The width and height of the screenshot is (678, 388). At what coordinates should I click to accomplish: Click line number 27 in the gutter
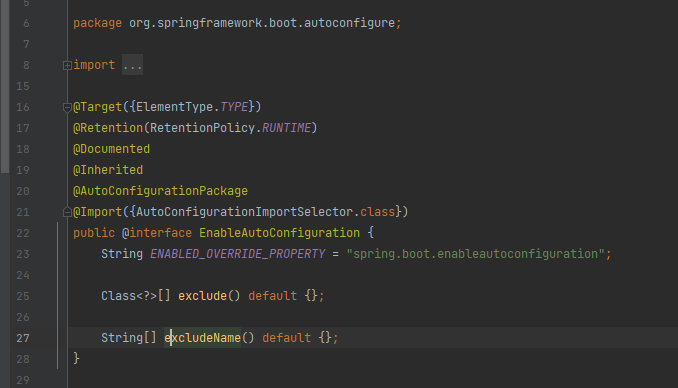point(23,338)
